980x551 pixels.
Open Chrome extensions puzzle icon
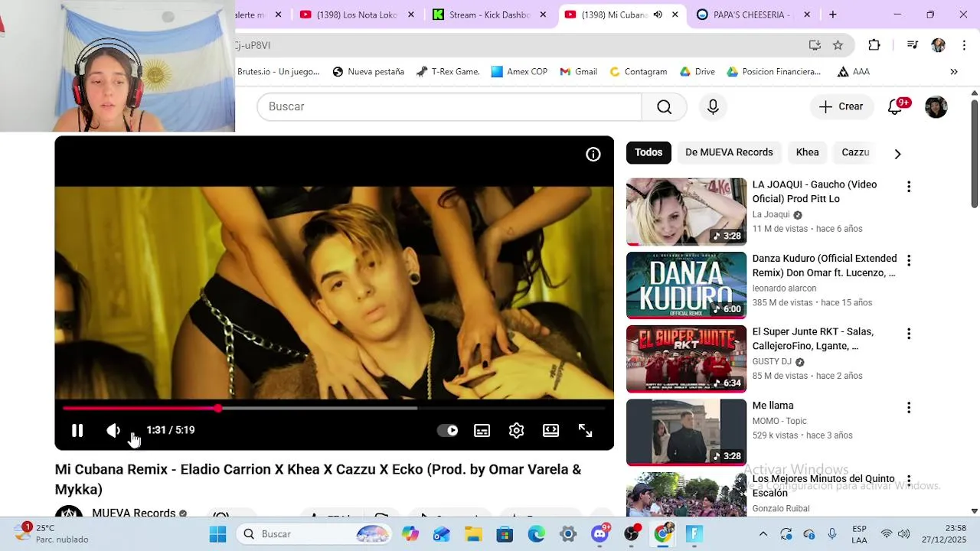(x=874, y=45)
